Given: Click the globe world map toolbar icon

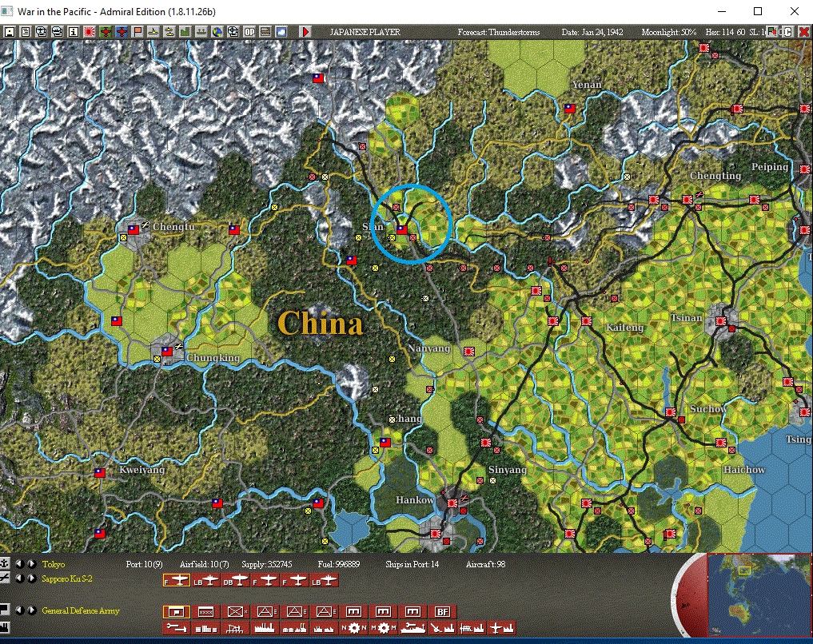Looking at the screenshot, I should coord(217,32).
